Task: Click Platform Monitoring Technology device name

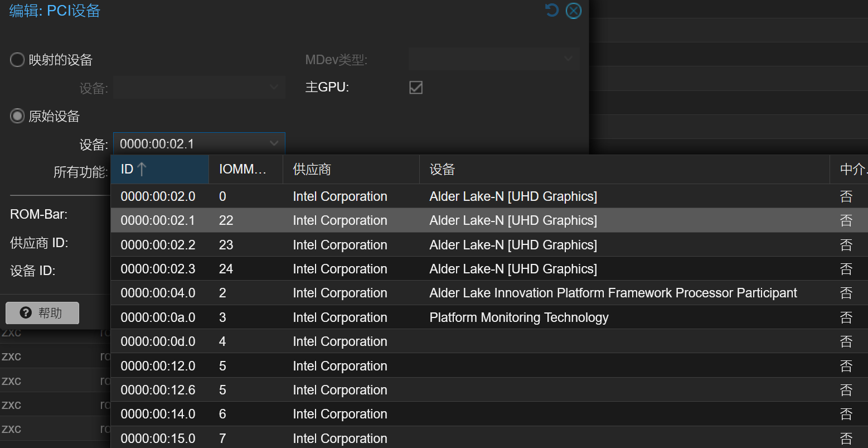Action: tap(519, 317)
